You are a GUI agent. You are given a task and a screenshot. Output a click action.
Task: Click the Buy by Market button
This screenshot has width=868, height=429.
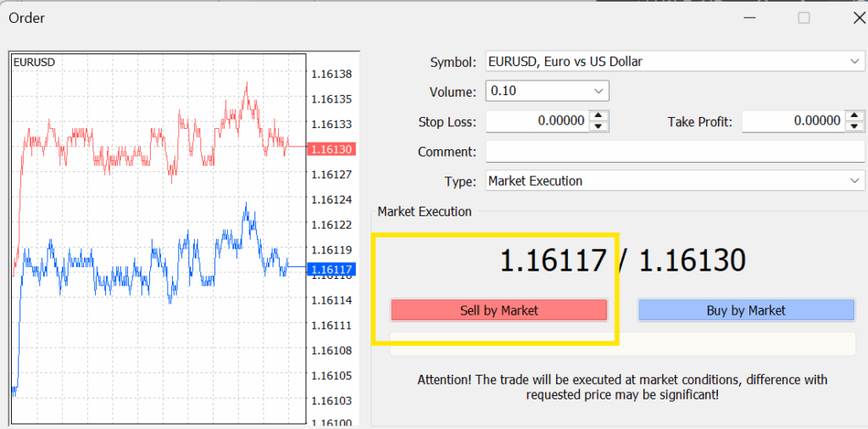[745, 310]
